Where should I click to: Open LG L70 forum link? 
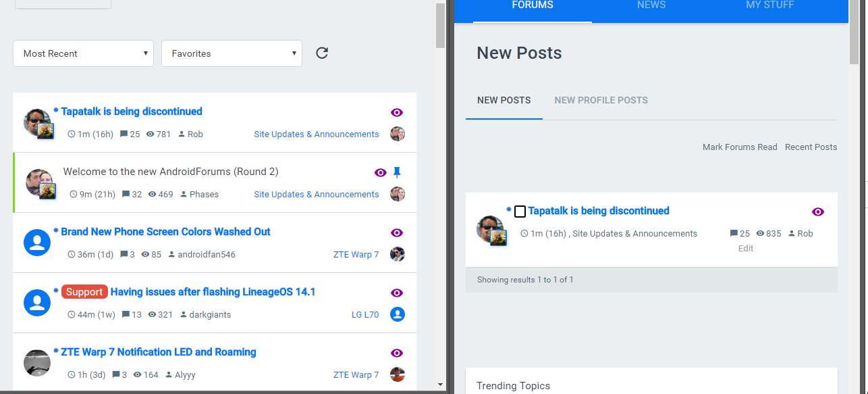[x=365, y=315]
